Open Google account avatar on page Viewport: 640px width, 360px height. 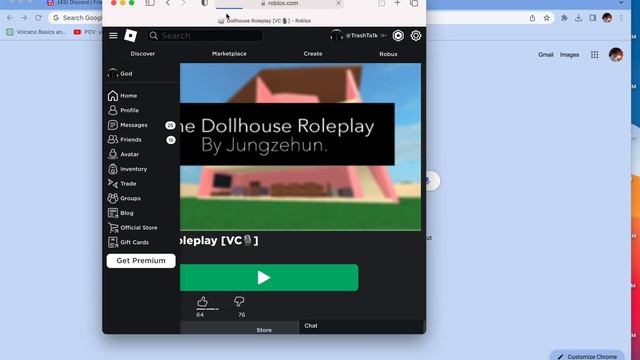pyautogui.click(x=616, y=55)
